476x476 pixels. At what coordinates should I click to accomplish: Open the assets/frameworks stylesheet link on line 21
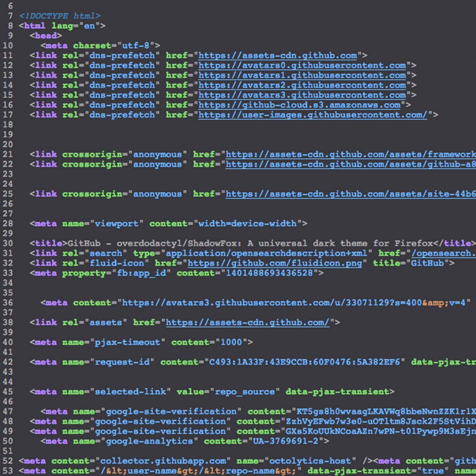[351, 154]
